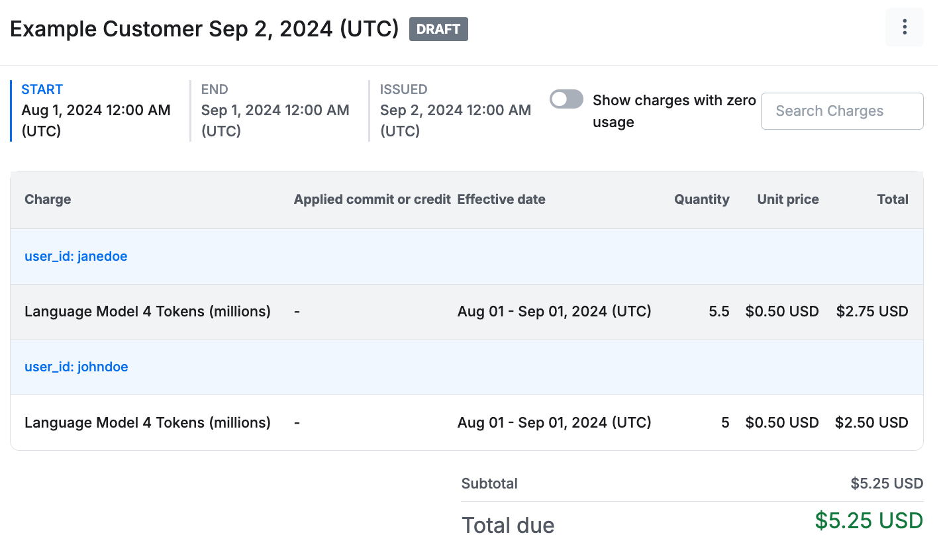Click the Unit price column header
Viewport: 943px width, 560px height.
click(787, 199)
